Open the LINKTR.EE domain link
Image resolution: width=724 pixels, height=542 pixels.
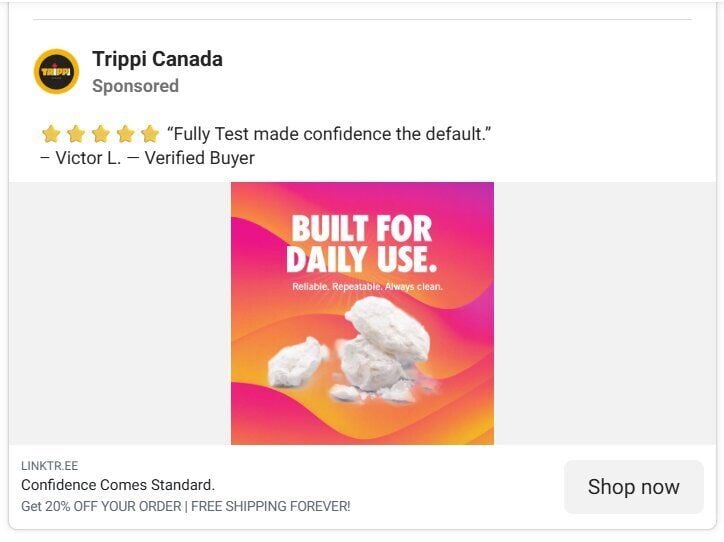pyautogui.click(x=49, y=466)
